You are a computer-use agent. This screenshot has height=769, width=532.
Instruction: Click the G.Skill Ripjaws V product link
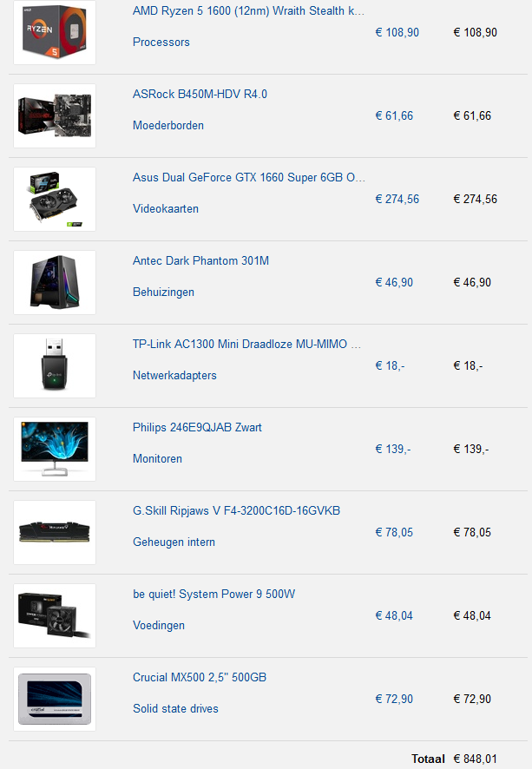[236, 511]
